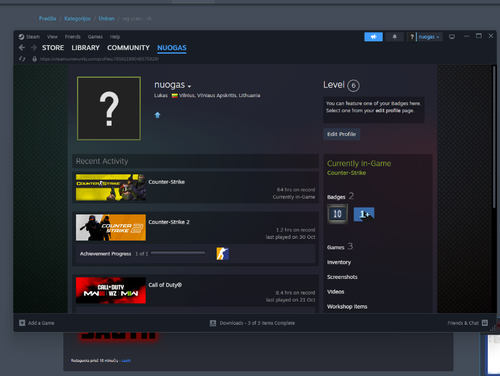Open the Friends menu
This screenshot has width=500, height=376.
[73, 37]
